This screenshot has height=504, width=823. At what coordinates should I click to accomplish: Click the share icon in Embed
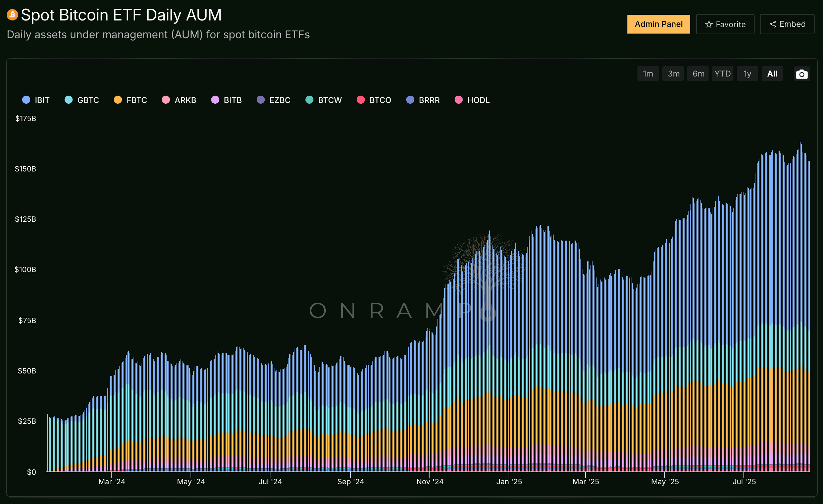772,24
